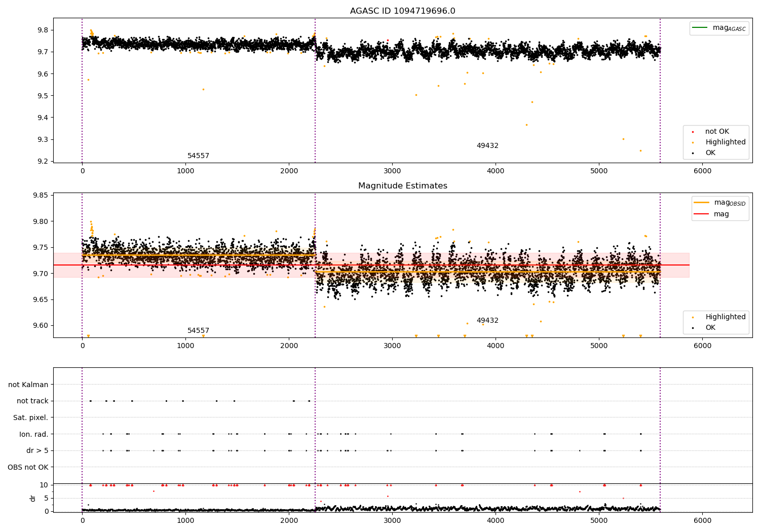Click the '10' tick on the dr axis
Viewport: 760px width, 532px height.
[44, 485]
